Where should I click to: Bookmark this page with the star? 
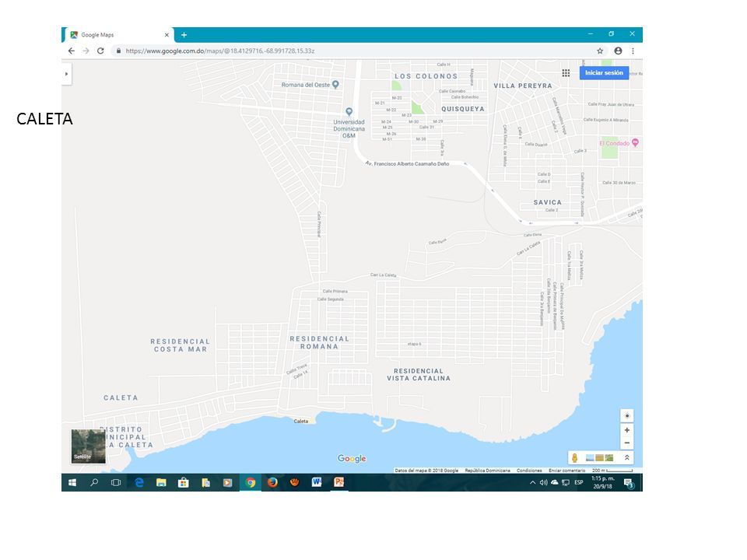click(600, 51)
